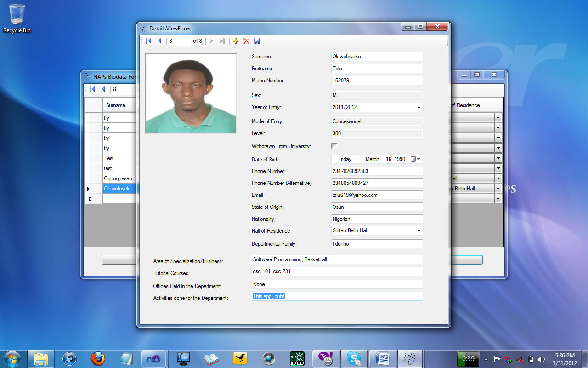Click the Surname column header in the grid
Image resolution: width=588 pixels, height=368 pixels.
click(119, 105)
